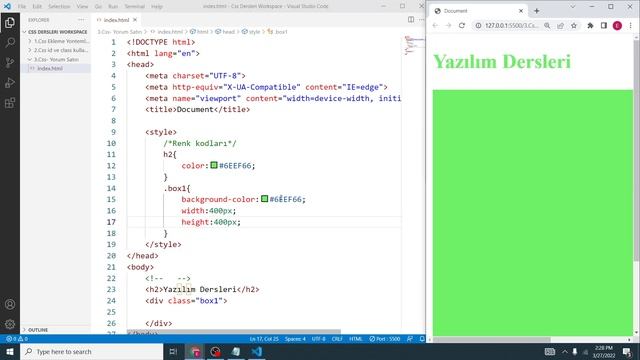Open Windows Start menu
The width and height of the screenshot is (640, 360).
point(10,351)
